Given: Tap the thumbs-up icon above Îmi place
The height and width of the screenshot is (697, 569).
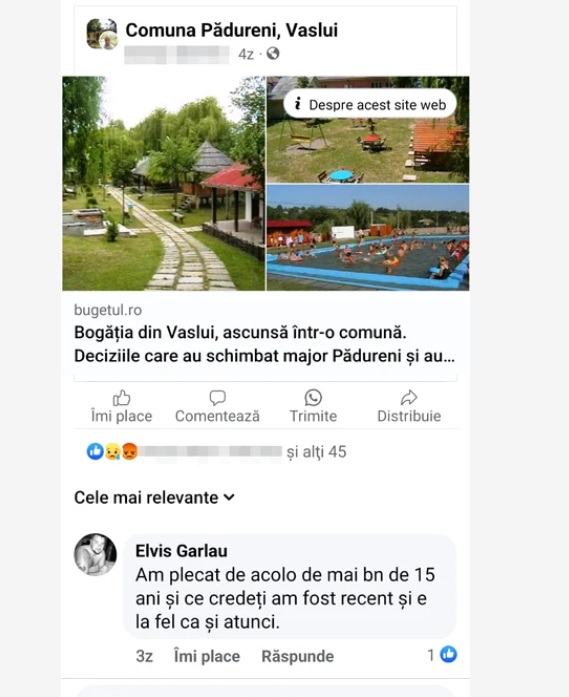Looking at the screenshot, I should tap(121, 398).
